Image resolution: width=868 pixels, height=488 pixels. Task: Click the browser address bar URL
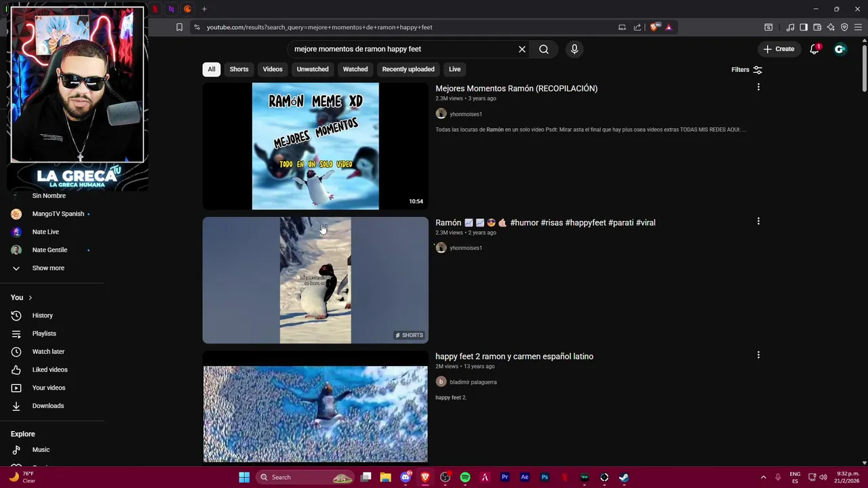tap(319, 27)
